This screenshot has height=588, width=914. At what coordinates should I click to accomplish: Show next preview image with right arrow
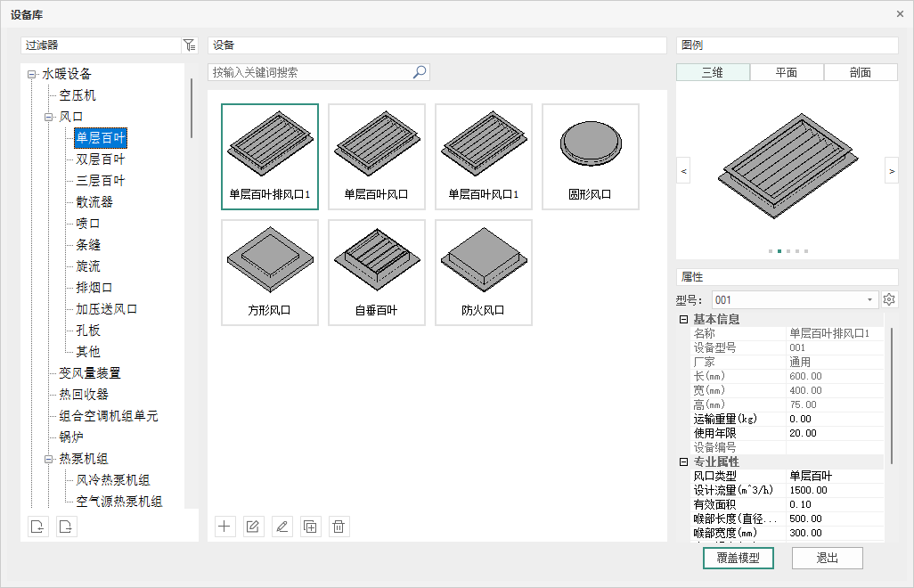(891, 170)
